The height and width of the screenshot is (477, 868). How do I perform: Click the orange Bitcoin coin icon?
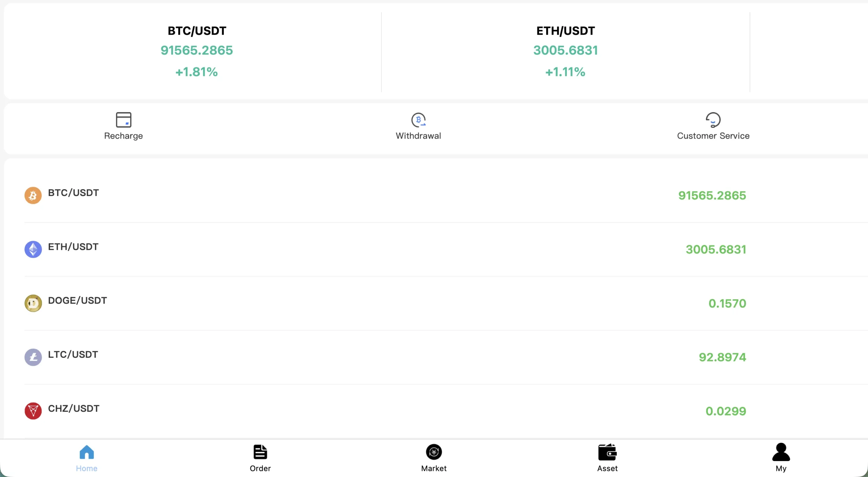click(x=33, y=195)
